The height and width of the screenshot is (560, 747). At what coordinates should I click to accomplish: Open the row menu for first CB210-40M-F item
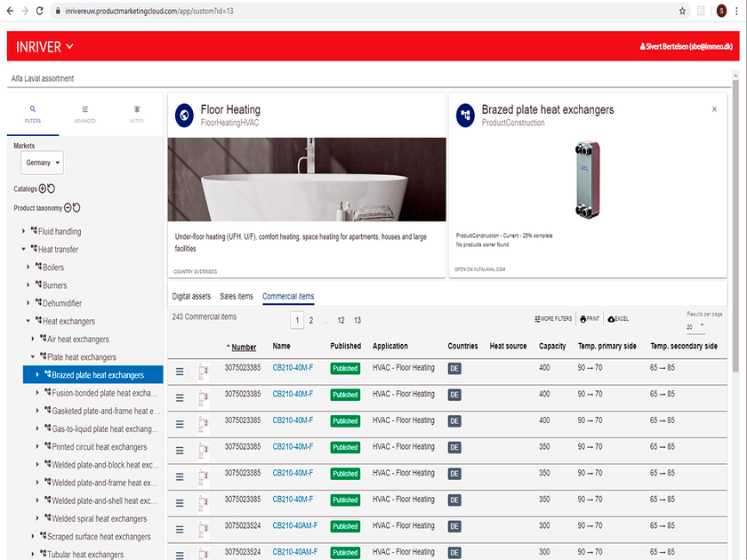coord(180,372)
